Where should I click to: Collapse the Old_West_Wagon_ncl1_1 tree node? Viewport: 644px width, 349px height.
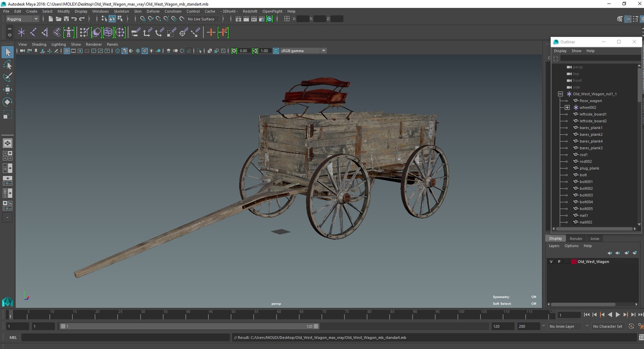[x=560, y=94]
